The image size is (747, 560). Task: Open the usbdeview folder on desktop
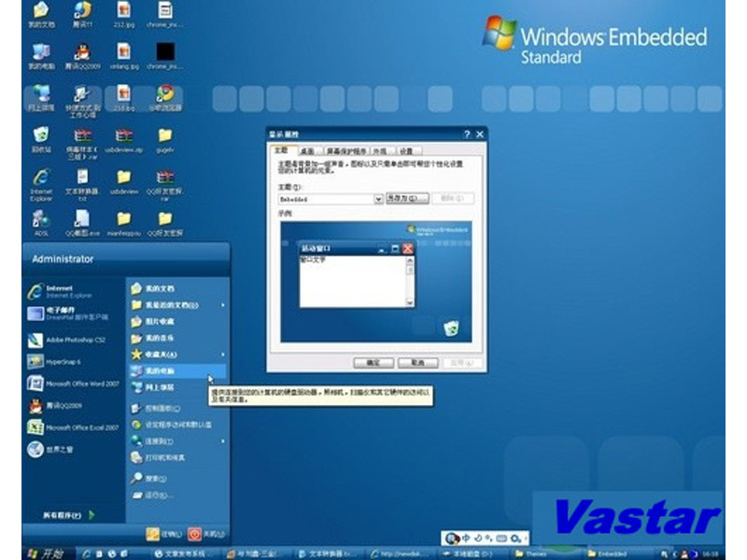[124, 182]
